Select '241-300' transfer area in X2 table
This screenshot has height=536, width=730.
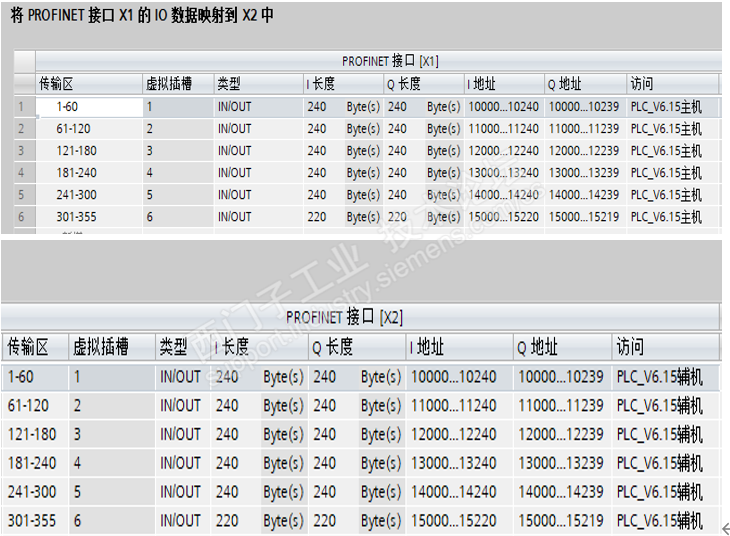click(32, 492)
